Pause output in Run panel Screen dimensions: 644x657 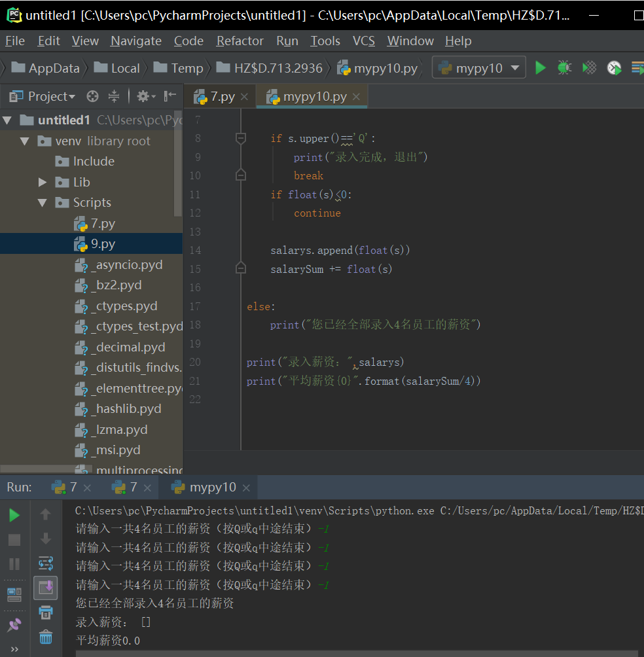14,564
